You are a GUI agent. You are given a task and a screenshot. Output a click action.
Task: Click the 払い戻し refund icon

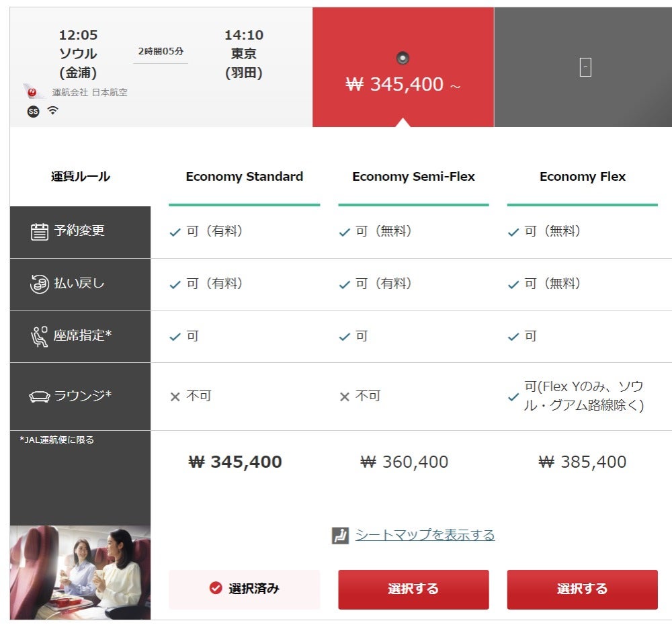pos(40,284)
